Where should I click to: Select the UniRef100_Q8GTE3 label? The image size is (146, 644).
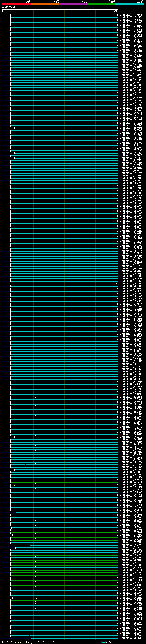pyautogui.click(x=131, y=67)
